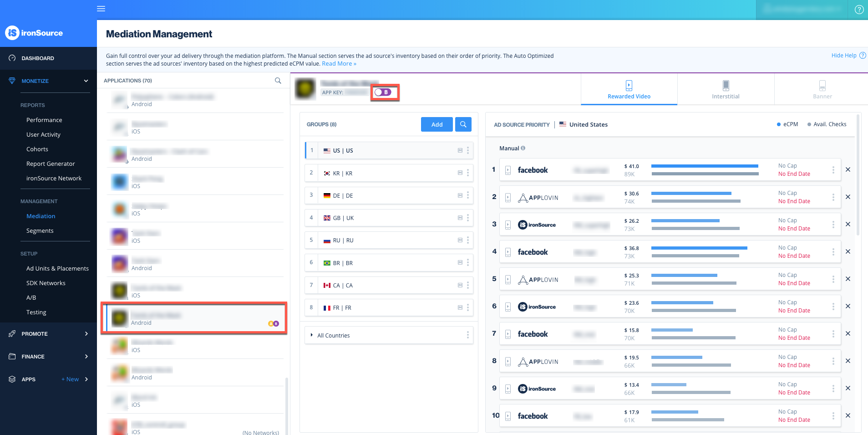Expand the Promote sidebar section
Viewport: 868px width, 435px height.
tap(86, 334)
